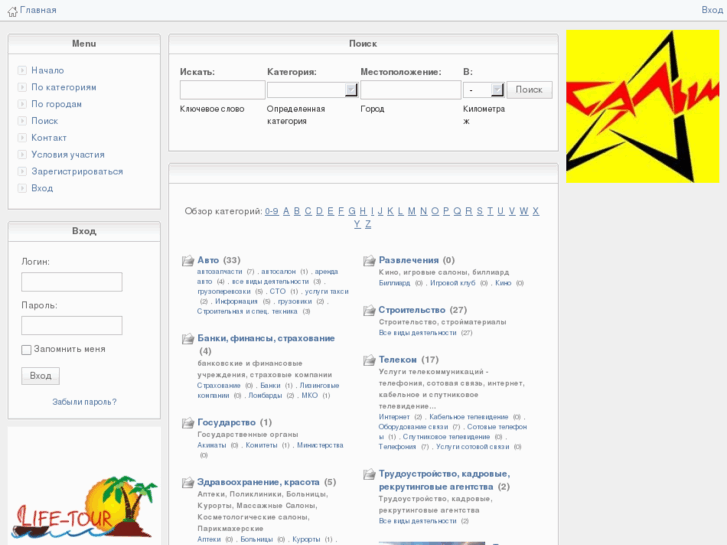
Task: Open the Телефония subcategory
Action: (x=397, y=447)
